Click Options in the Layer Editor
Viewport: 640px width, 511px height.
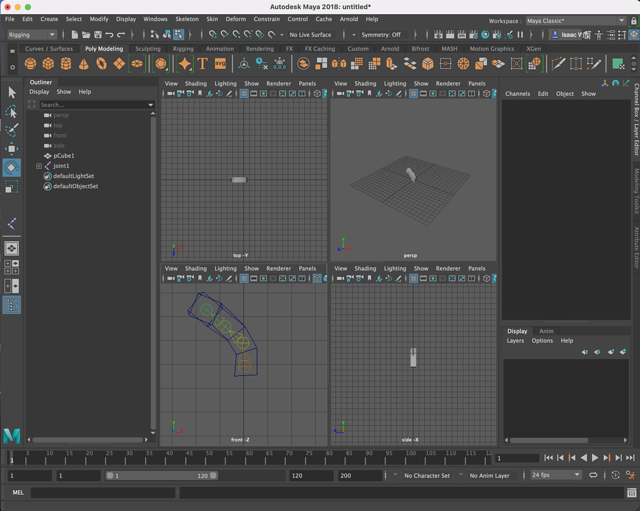[x=542, y=341]
